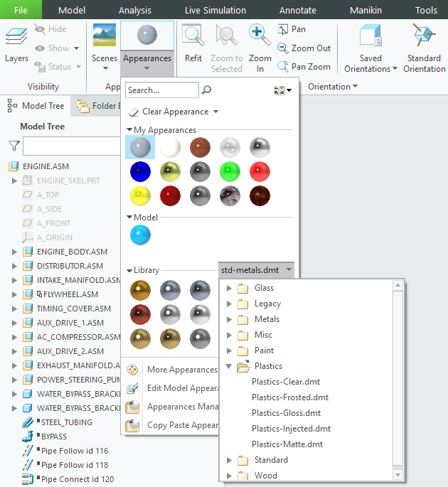The width and height of the screenshot is (448, 487).
Task: Click Copy Paste Appearance
Action: (x=172, y=425)
